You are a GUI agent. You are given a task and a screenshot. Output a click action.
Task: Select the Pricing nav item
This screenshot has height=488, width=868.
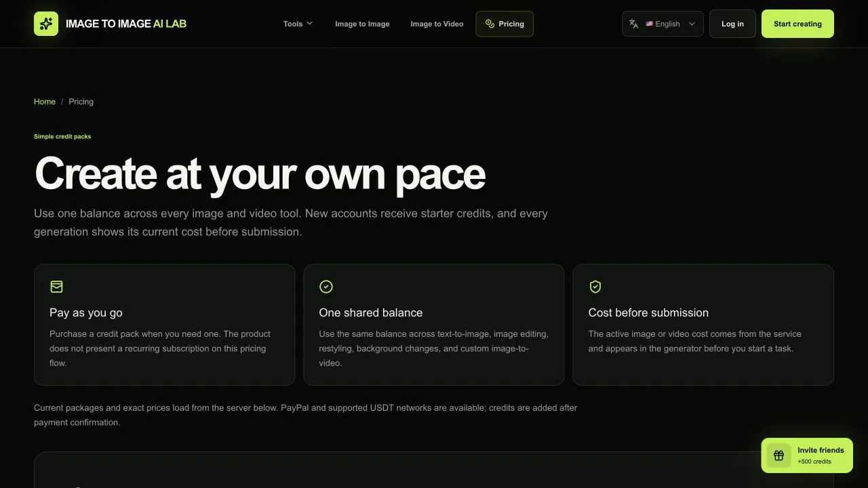coord(505,24)
